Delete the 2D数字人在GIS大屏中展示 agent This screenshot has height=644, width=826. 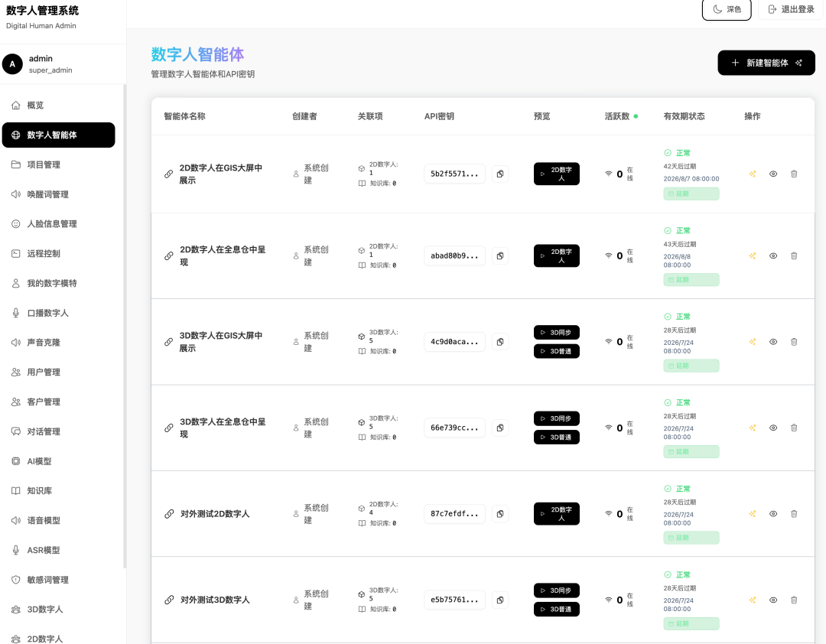[x=794, y=174]
